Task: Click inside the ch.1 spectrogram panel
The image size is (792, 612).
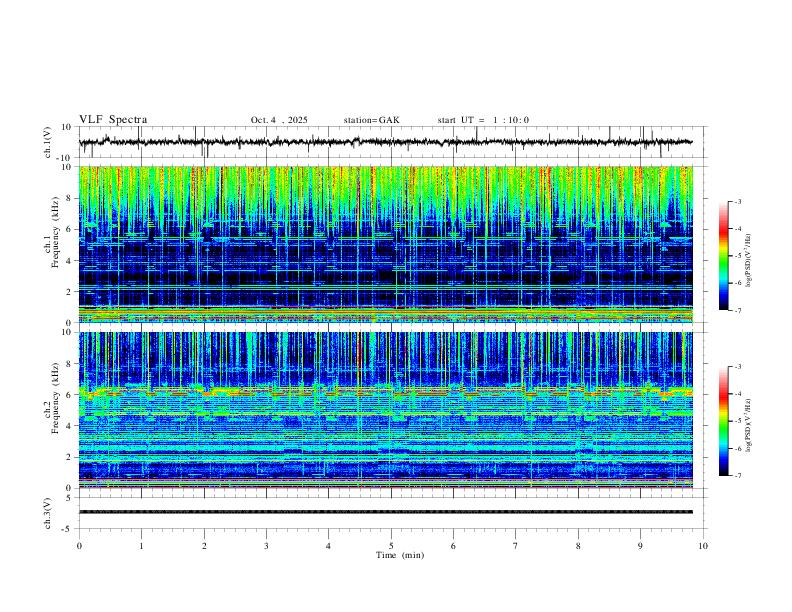Action: click(x=386, y=244)
